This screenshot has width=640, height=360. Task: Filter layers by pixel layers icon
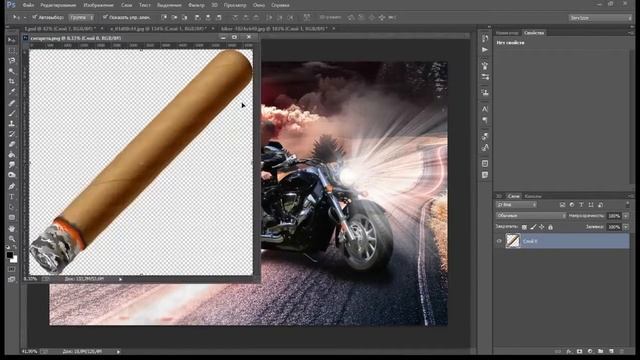[562, 204]
